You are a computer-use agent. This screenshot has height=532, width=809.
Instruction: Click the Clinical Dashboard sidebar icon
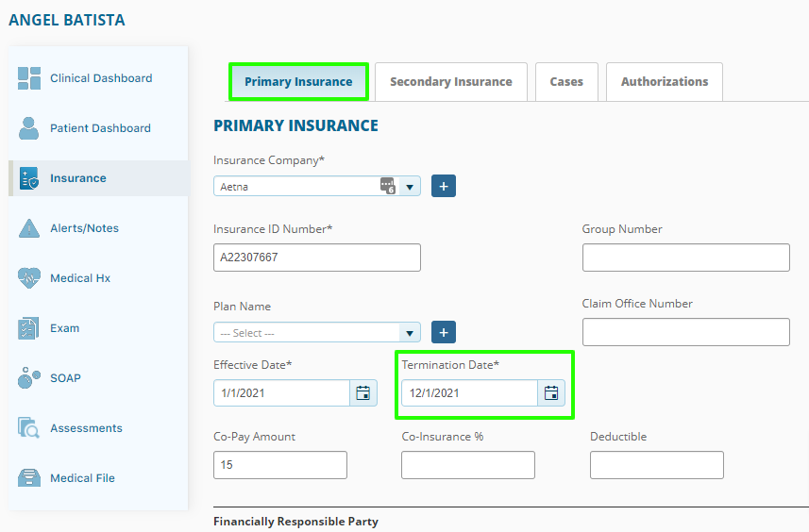29,78
